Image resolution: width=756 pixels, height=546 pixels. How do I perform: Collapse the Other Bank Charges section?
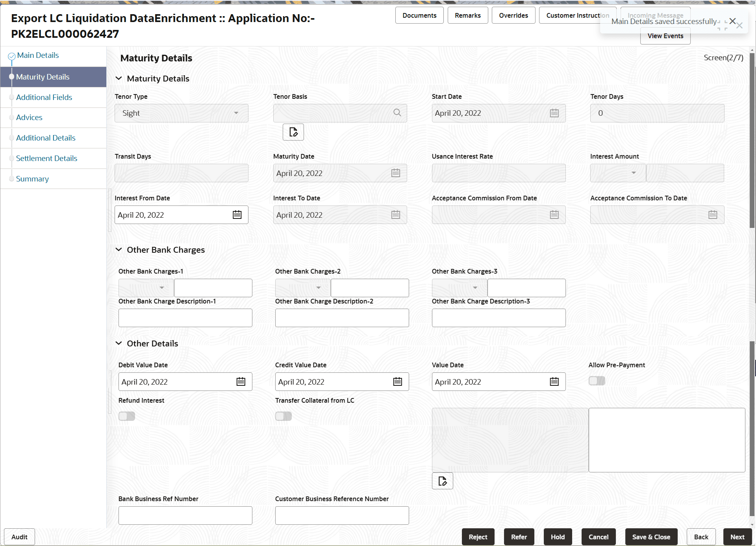pyautogui.click(x=119, y=250)
